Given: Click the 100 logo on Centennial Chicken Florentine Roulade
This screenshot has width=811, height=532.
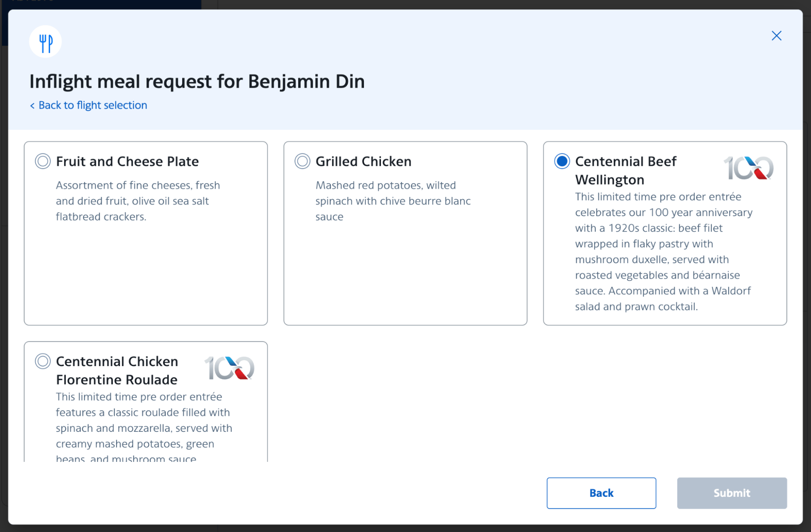Looking at the screenshot, I should (230, 368).
